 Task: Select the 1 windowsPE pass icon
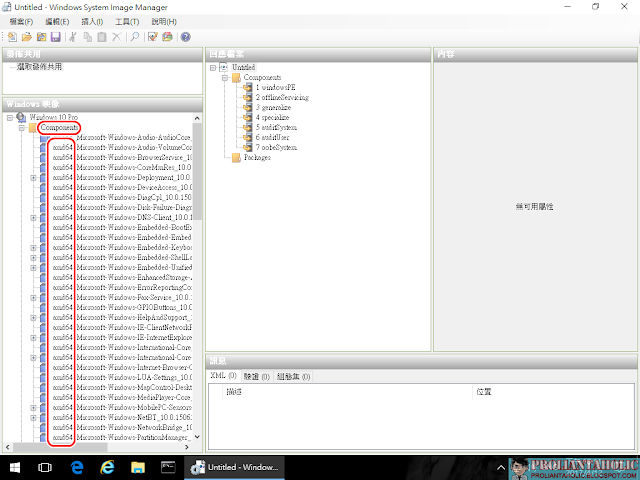pos(247,87)
